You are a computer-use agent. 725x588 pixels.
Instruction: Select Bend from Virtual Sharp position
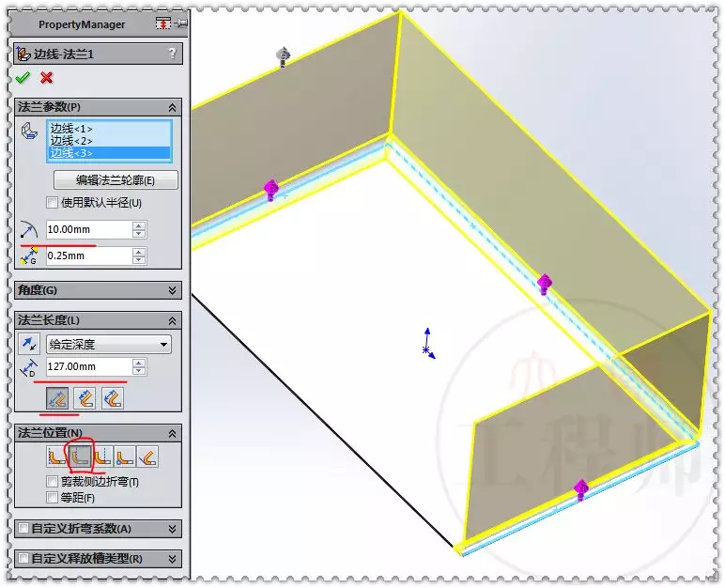[x=125, y=456]
